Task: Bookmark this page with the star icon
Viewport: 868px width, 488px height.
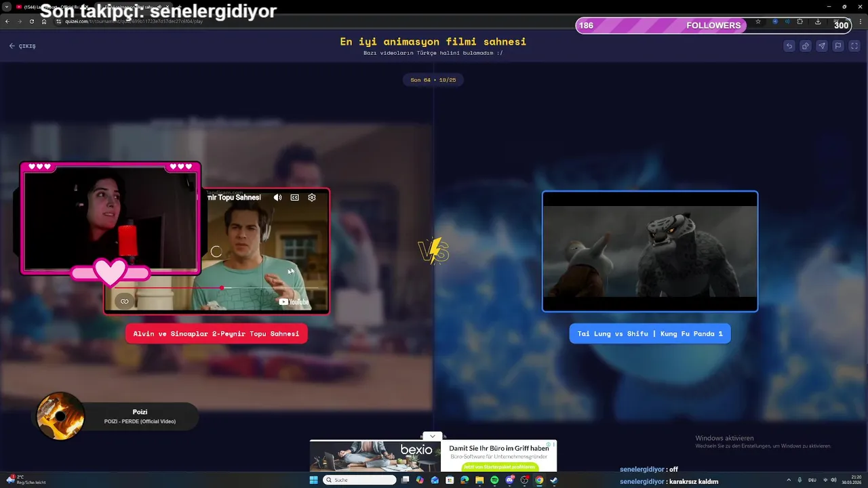Action: click(758, 22)
